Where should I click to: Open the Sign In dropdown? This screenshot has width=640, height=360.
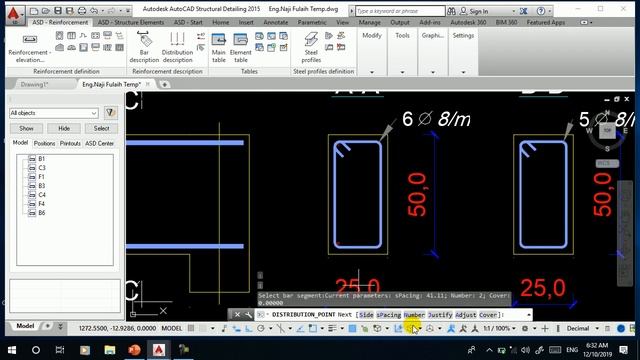click(x=513, y=11)
